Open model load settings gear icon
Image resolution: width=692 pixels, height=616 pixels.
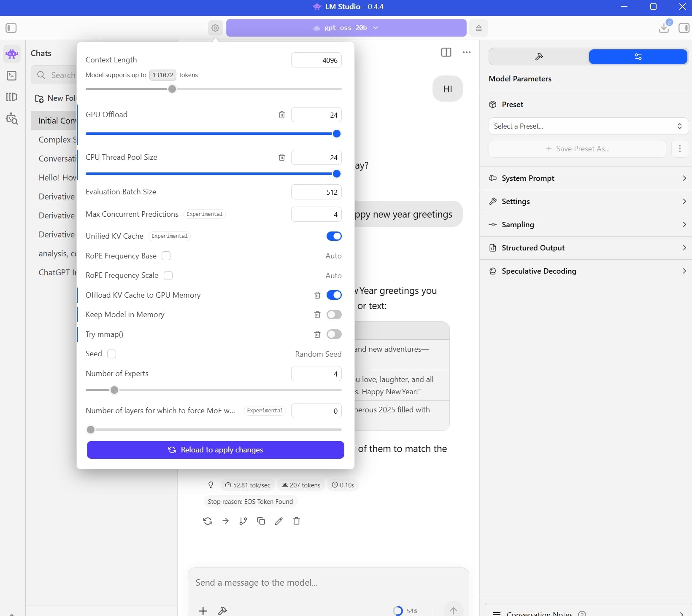click(x=215, y=28)
